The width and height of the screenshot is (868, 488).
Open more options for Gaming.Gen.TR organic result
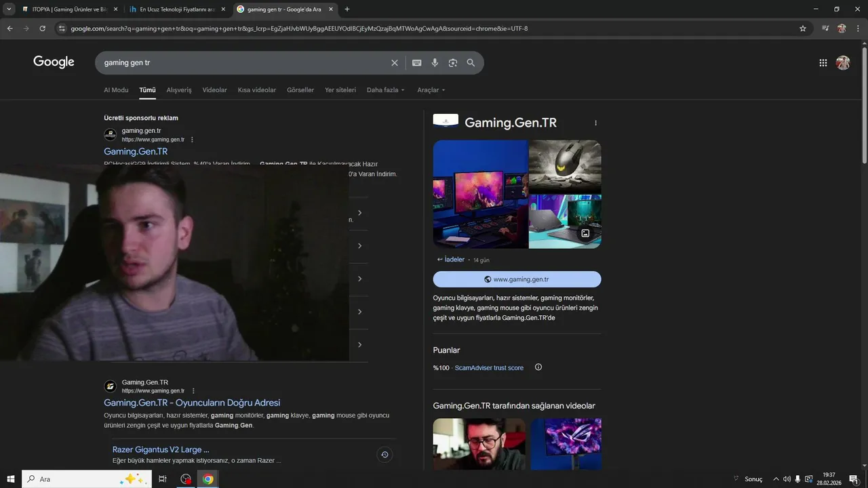[193, 391]
